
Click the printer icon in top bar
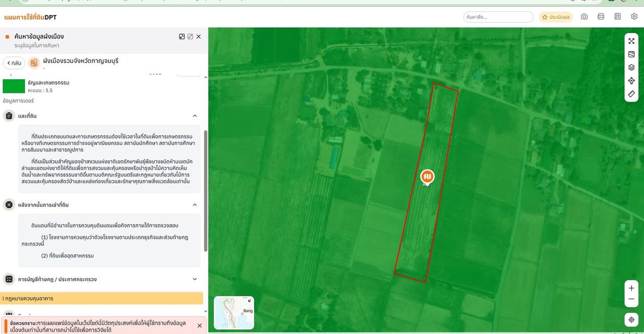(x=601, y=17)
